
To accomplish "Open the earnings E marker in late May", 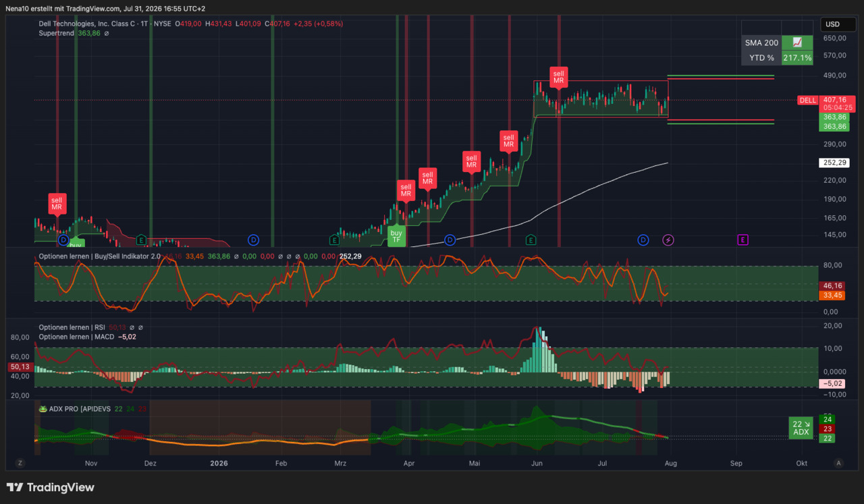I will (531, 240).
